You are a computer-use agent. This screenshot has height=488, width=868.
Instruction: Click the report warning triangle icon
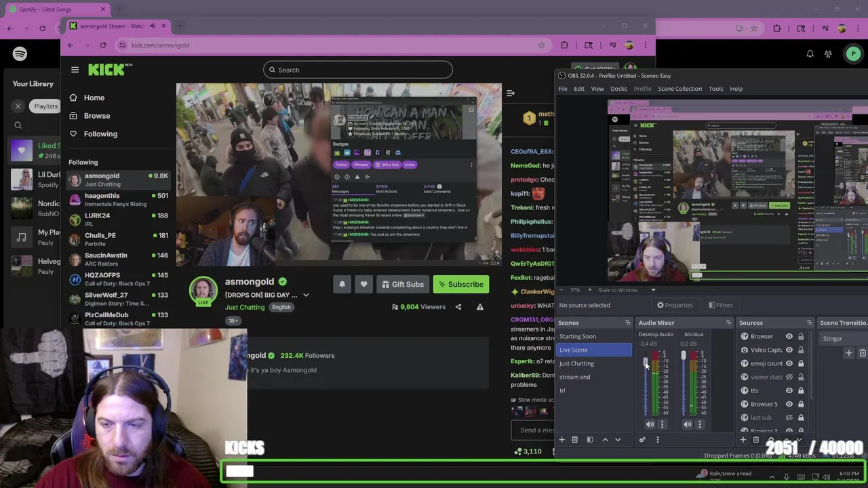click(x=480, y=307)
